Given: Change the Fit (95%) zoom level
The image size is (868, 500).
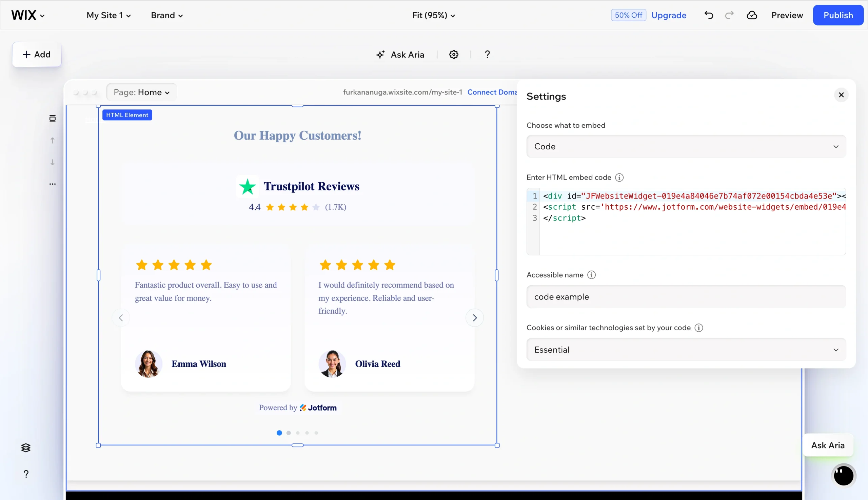Looking at the screenshot, I should point(433,15).
